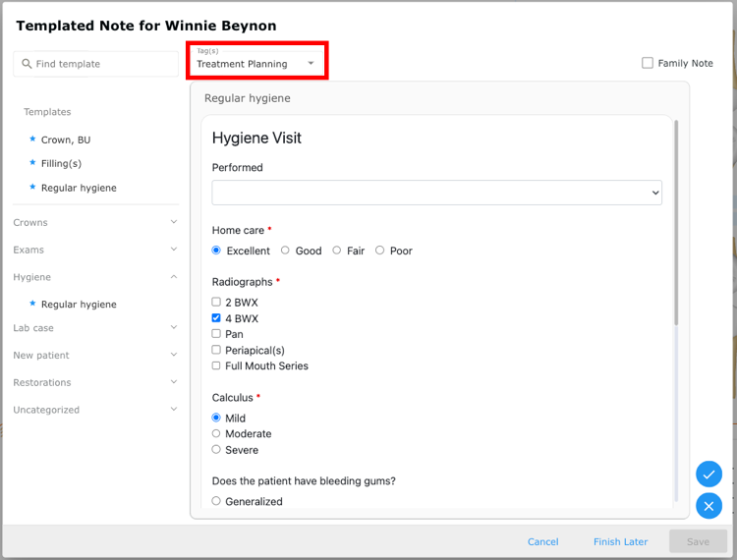This screenshot has width=737, height=560.
Task: Check the 2 BWX radiograph option
Action: coord(216,302)
